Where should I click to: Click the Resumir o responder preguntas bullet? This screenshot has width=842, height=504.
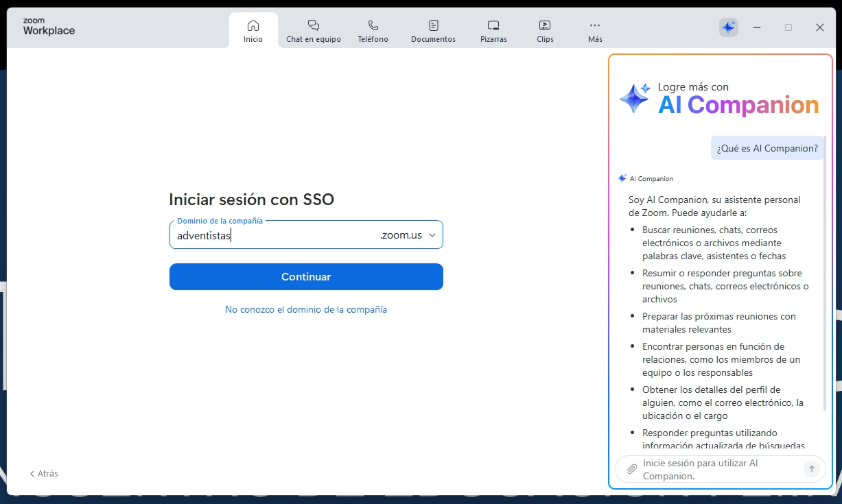(x=725, y=286)
